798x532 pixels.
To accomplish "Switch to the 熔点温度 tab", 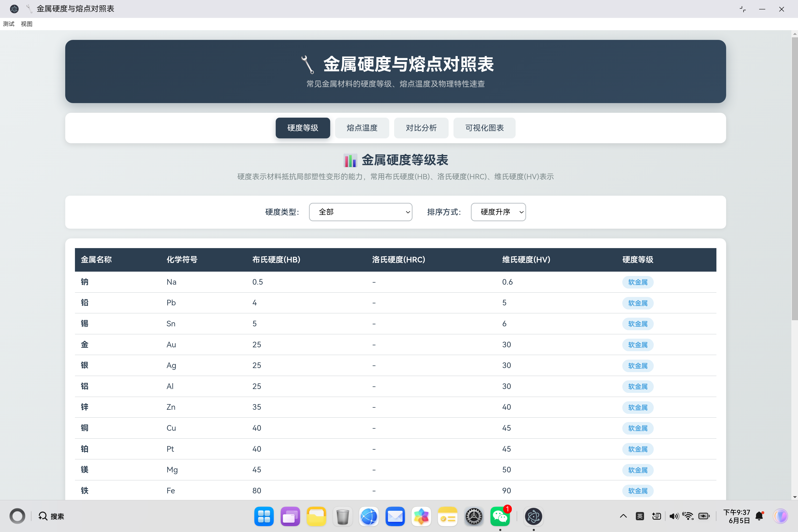I will 362,128.
